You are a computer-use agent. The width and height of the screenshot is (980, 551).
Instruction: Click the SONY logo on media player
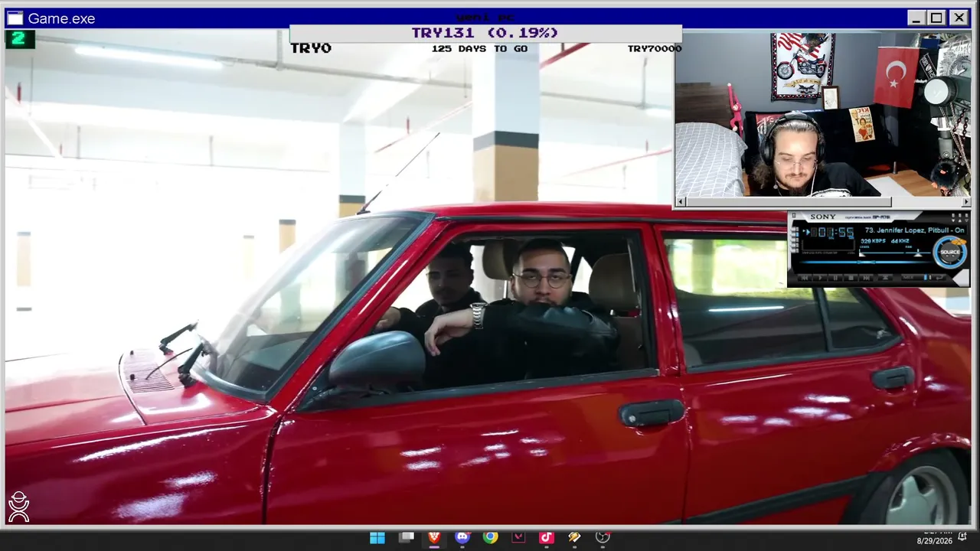tap(823, 217)
